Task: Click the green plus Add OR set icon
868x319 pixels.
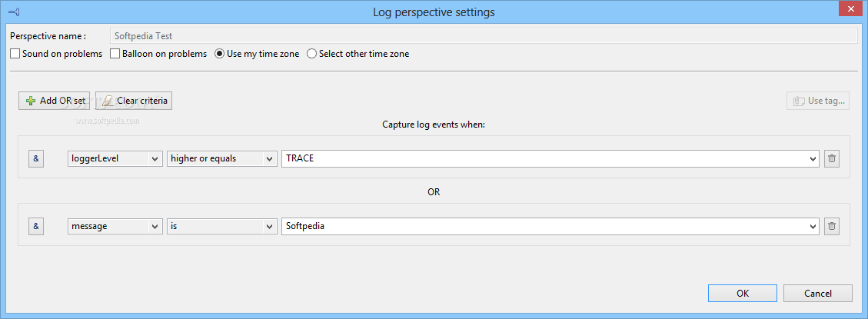Action: point(31,101)
